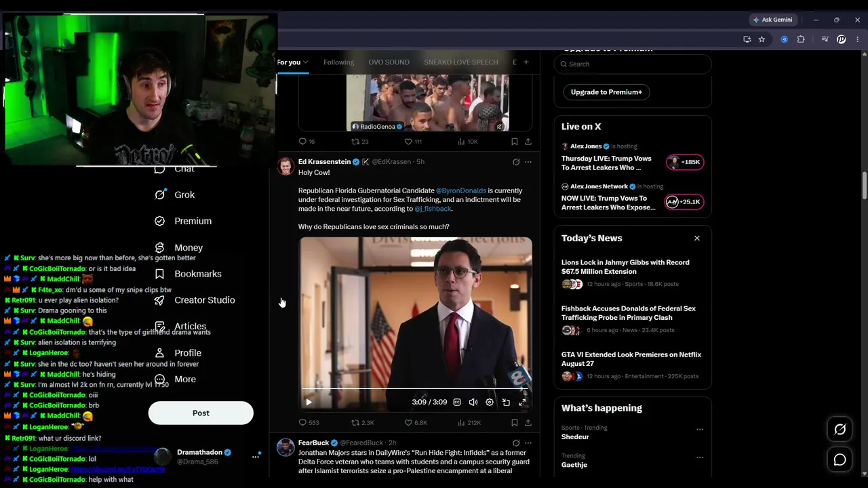Open Creator Studio in the sidebar
The image size is (868, 488).
195,300
